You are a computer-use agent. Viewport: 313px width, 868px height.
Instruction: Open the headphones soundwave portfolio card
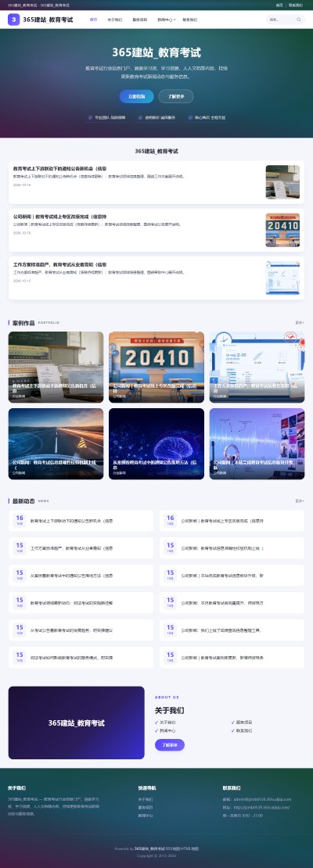coord(257,444)
